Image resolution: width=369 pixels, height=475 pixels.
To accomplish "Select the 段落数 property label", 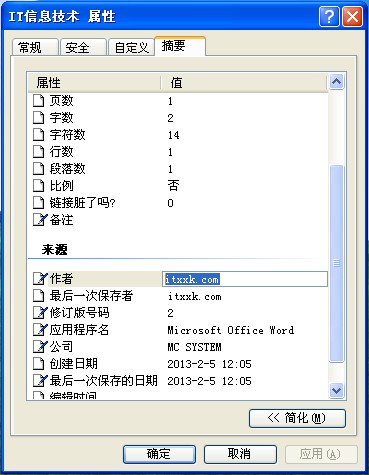I will point(67,169).
